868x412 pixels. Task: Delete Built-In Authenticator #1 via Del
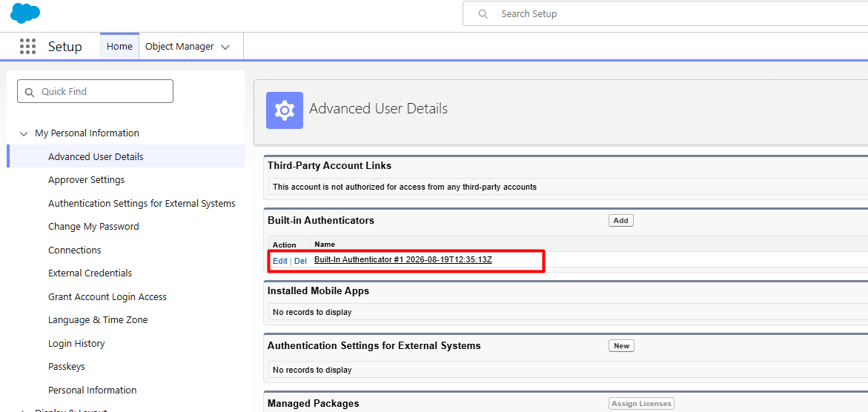click(300, 261)
